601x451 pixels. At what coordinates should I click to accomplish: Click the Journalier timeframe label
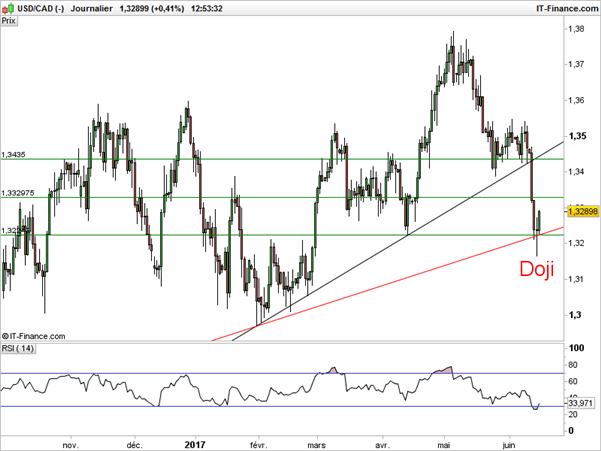point(92,8)
